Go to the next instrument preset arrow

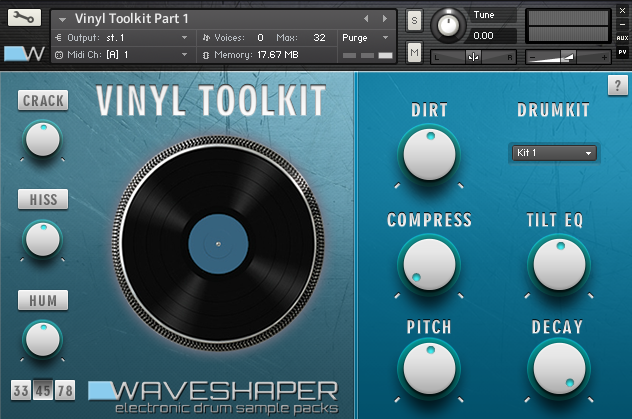tap(385, 19)
